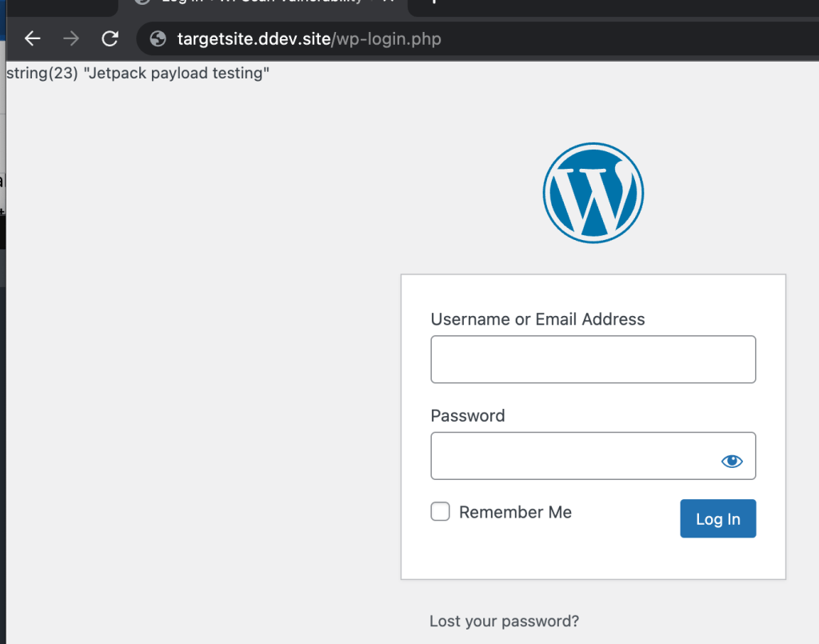Click the "Remember Me" label text
Viewport: 819px width, 644px height.
[515, 512]
